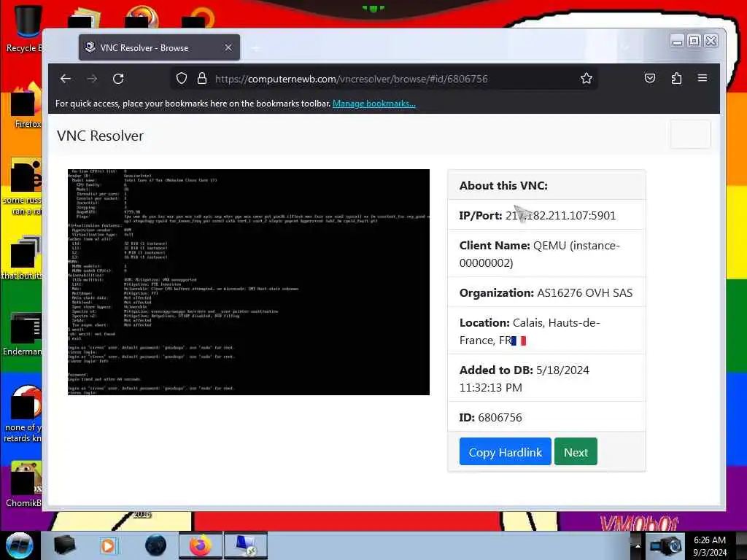Select the VNC Resolver - Browse tab
Image resolution: width=747 pixels, height=560 pixels.
click(159, 47)
